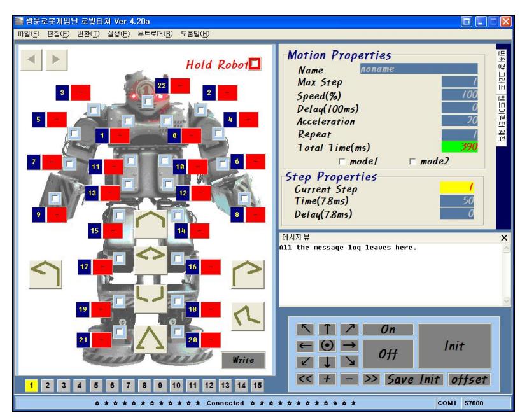Click the left arm pose icon

tap(46, 274)
